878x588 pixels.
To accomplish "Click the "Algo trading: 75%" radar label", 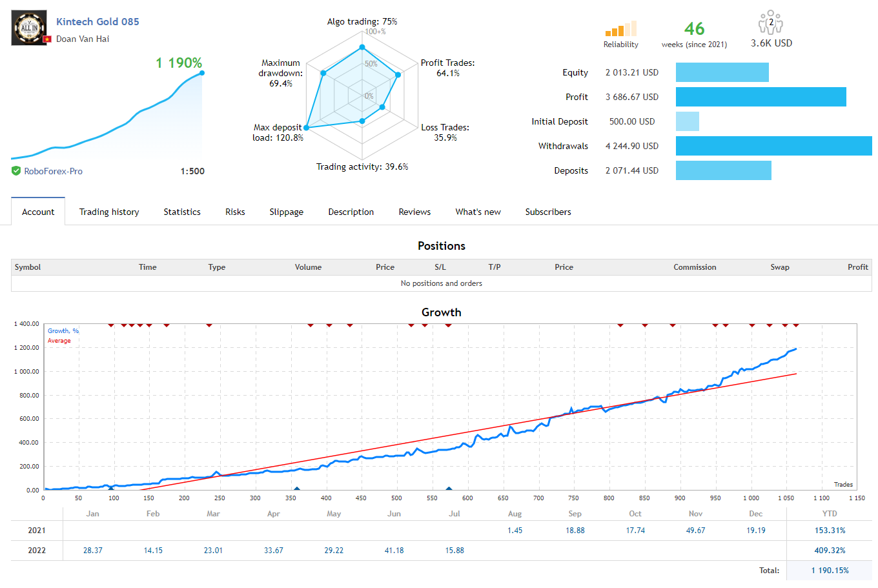I will point(362,21).
